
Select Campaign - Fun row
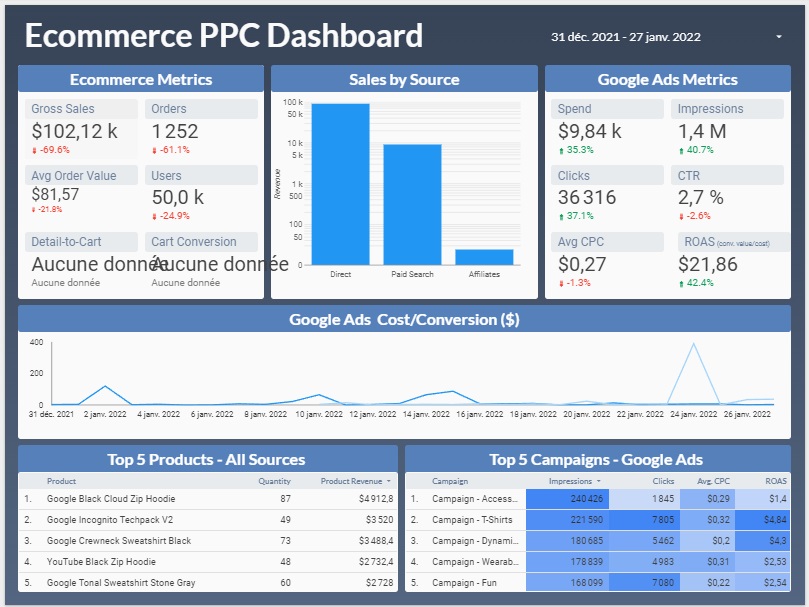tap(598, 583)
